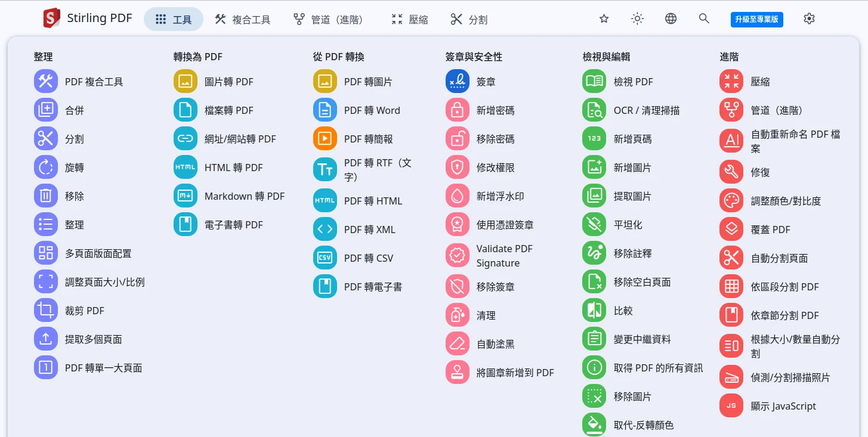Open the 依區段分割 PDF grid icon
This screenshot has height=437, width=868.
(731, 286)
